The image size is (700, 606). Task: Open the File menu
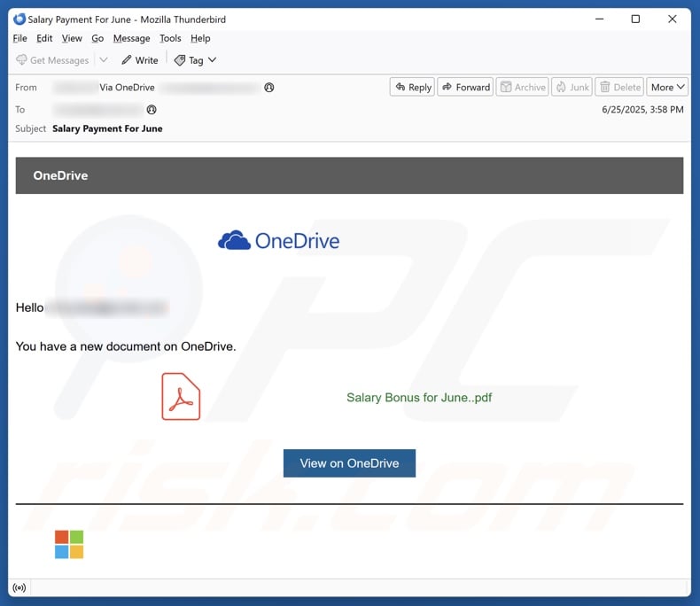point(19,38)
